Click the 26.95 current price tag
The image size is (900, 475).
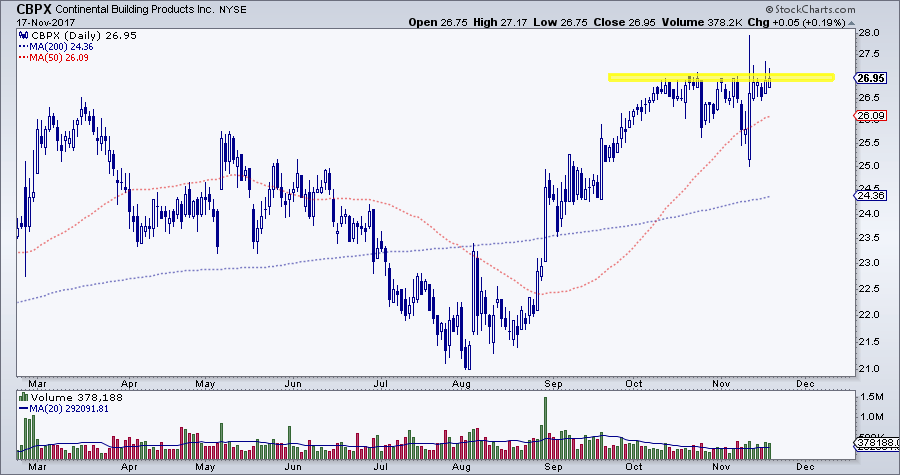[869, 78]
